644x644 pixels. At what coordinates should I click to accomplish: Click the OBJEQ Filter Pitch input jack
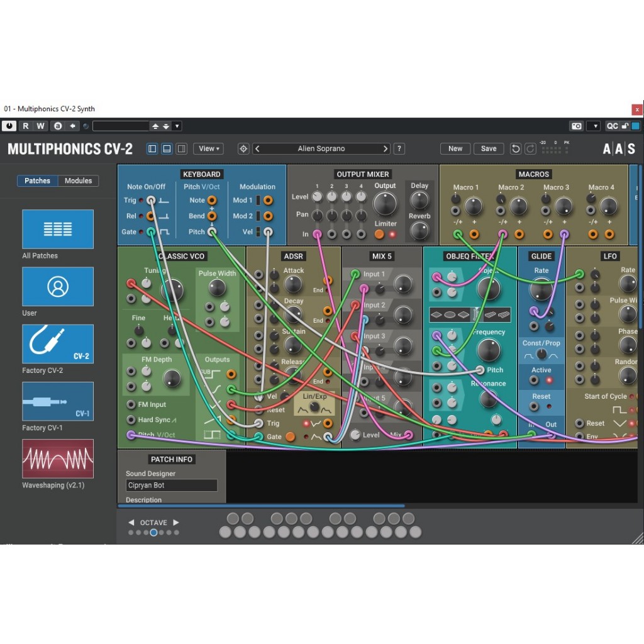480,370
